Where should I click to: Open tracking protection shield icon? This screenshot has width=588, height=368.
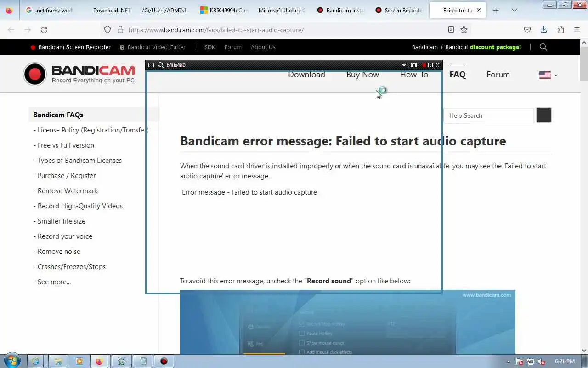[x=107, y=29]
